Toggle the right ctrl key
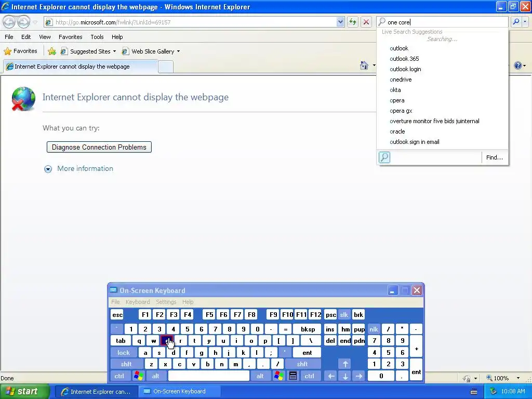 (x=310, y=376)
